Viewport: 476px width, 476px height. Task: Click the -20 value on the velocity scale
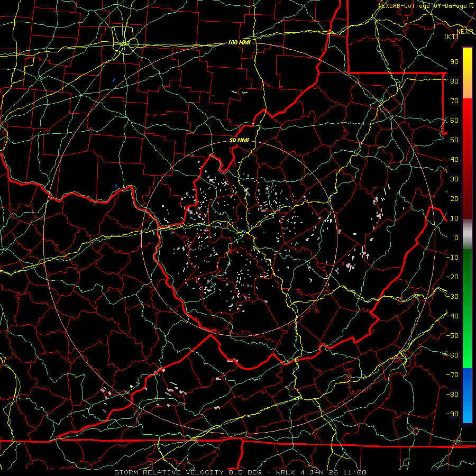[452, 277]
